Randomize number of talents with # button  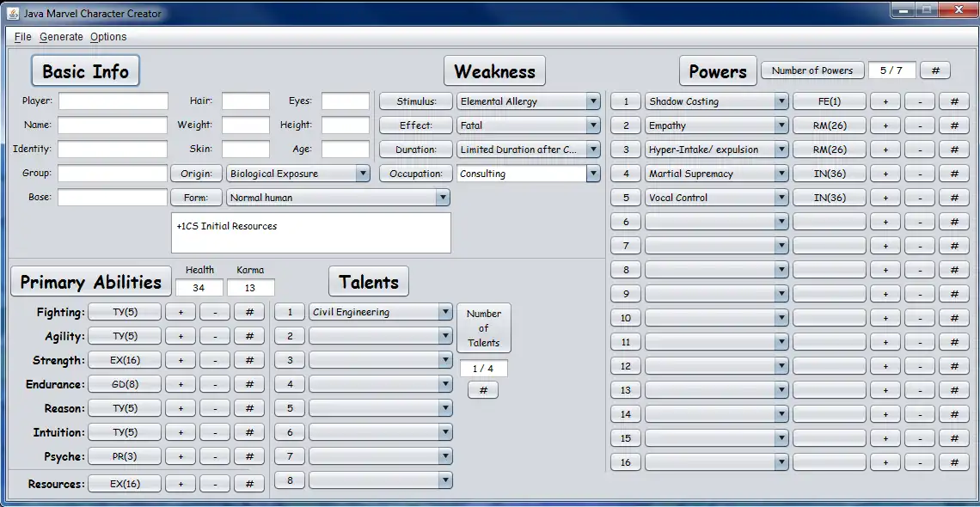[x=483, y=390]
